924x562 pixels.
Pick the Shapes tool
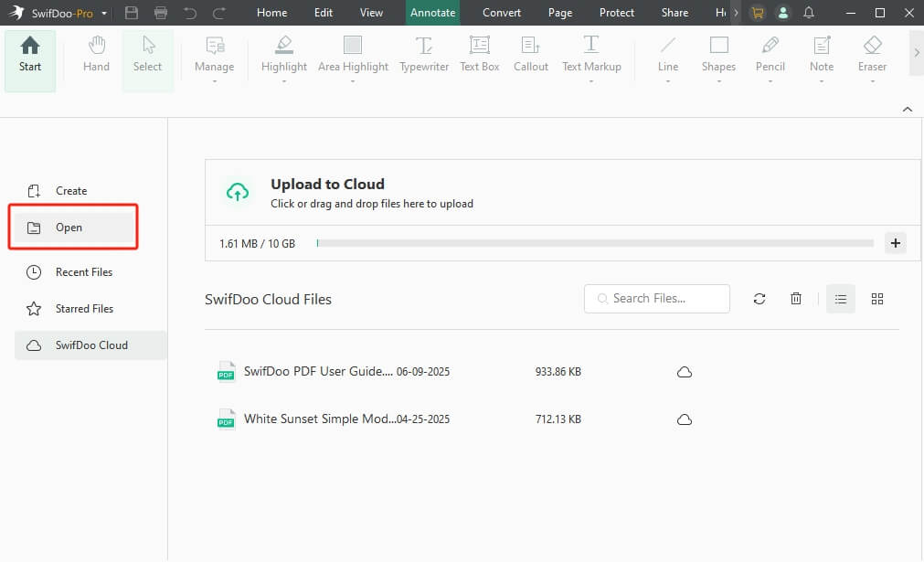[x=719, y=54]
